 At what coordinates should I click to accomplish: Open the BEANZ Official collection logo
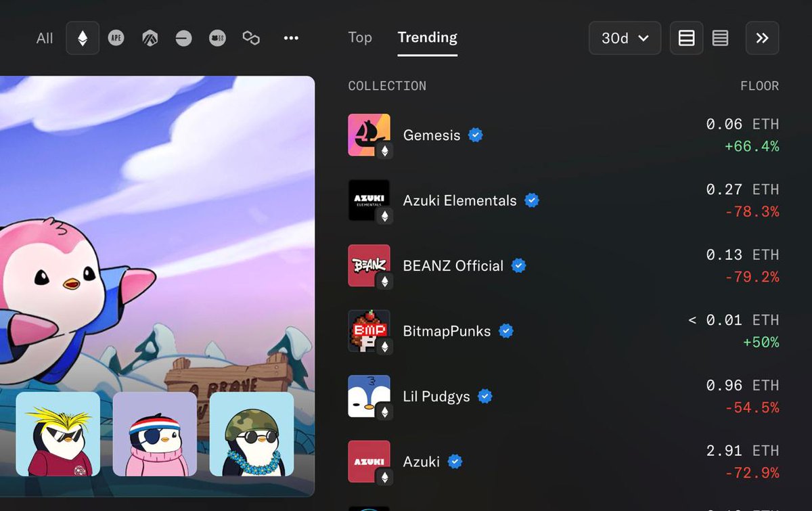tap(369, 265)
